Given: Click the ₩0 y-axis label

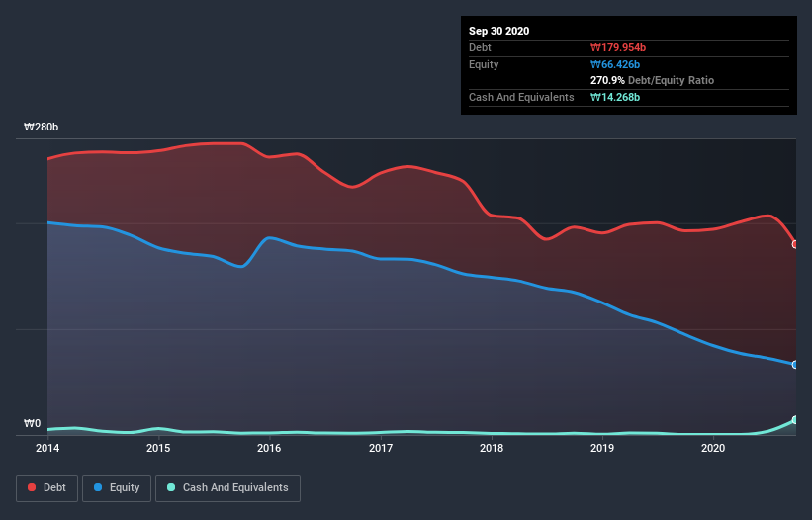Looking at the screenshot, I should tap(32, 423).
